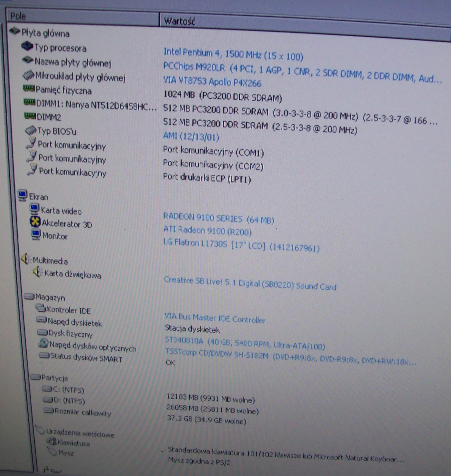Click the Urządzenia wejściowe section icon
The height and width of the screenshot is (476, 451).
point(40,430)
